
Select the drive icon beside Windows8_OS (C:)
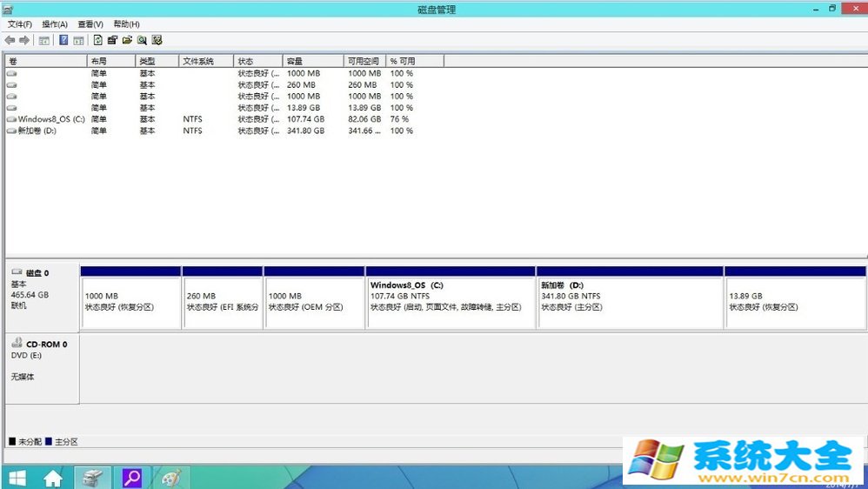click(11, 119)
